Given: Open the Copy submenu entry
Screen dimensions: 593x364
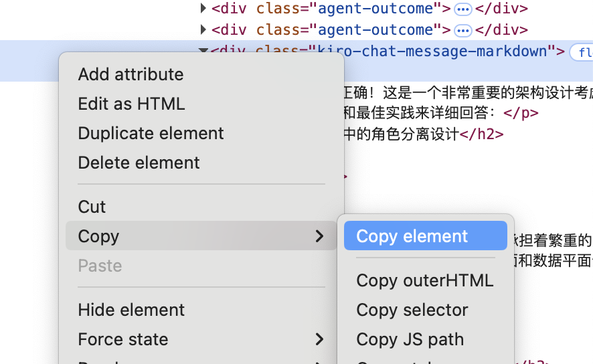Looking at the screenshot, I should pos(201,236).
